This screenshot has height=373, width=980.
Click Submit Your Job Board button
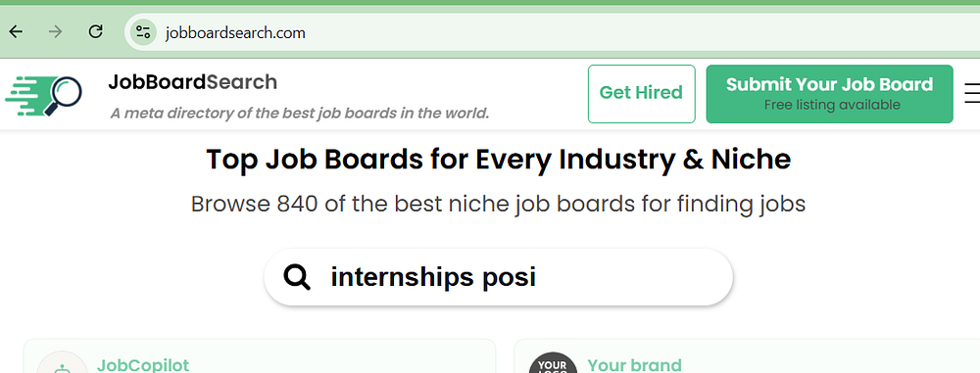(829, 94)
